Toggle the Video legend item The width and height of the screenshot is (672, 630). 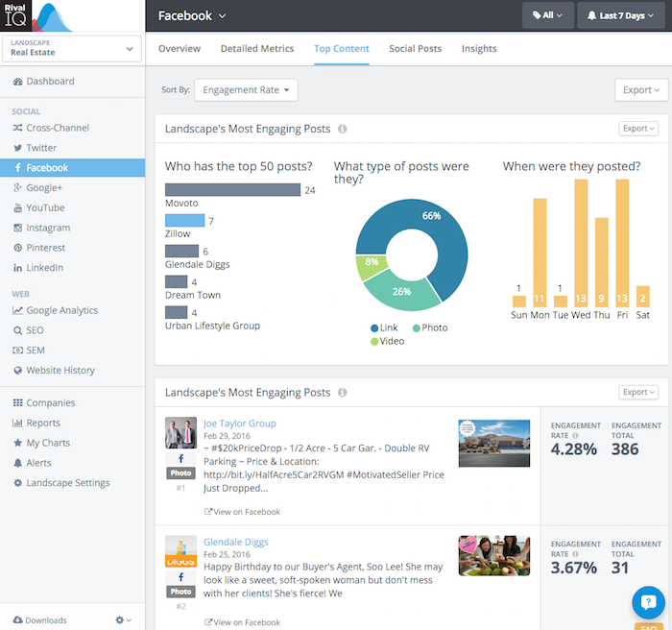pos(388,341)
